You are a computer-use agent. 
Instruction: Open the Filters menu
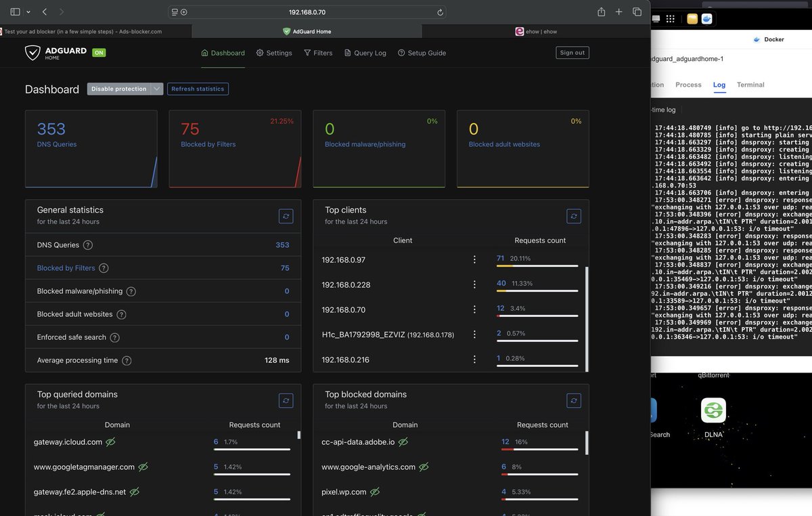[318, 53]
